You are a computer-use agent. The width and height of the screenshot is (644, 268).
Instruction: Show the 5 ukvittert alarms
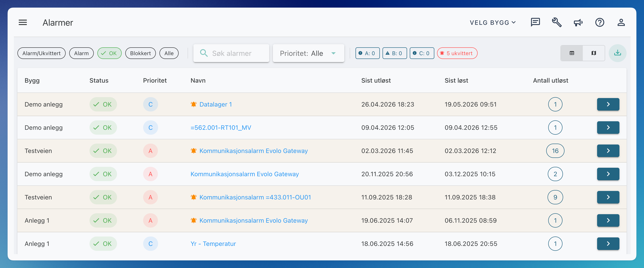[457, 53]
